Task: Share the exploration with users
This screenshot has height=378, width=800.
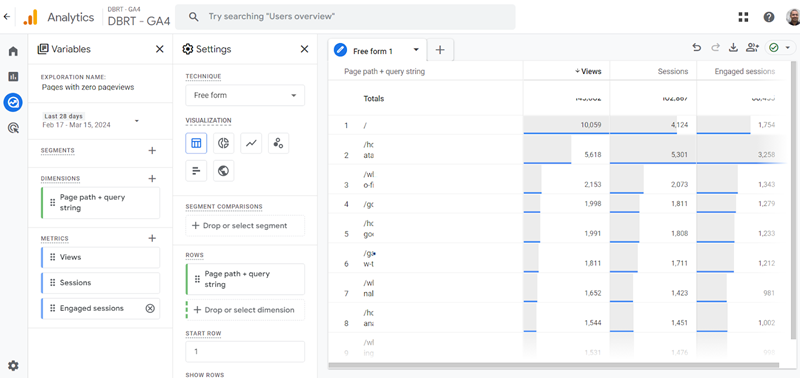Action: coord(752,47)
